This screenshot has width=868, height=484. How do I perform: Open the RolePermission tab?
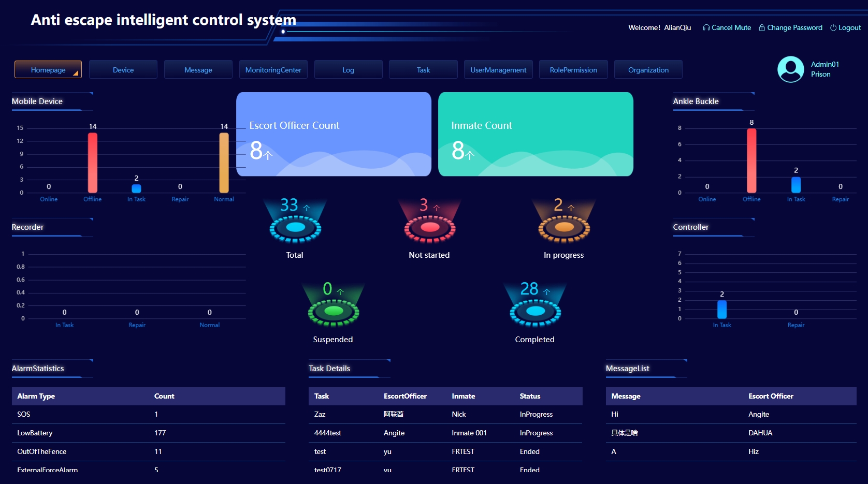pyautogui.click(x=573, y=70)
